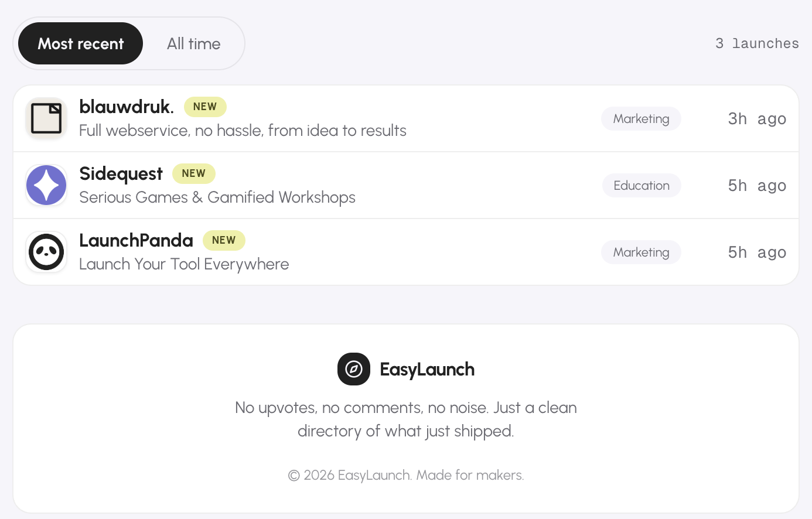Screen dimensions: 812x519
Task: Click the EasyLaunch compass logo icon
Action: pyautogui.click(x=354, y=369)
